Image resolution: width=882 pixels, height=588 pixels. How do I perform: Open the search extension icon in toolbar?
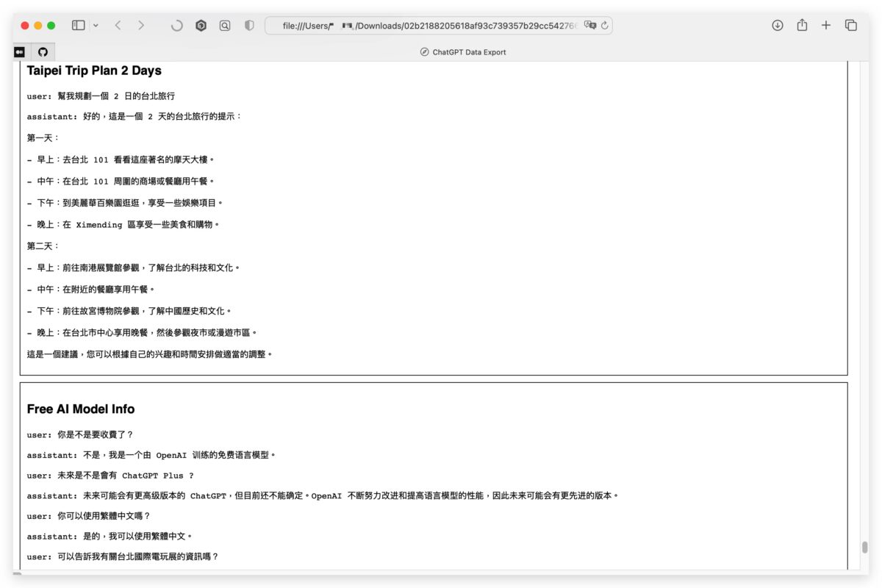click(x=225, y=25)
